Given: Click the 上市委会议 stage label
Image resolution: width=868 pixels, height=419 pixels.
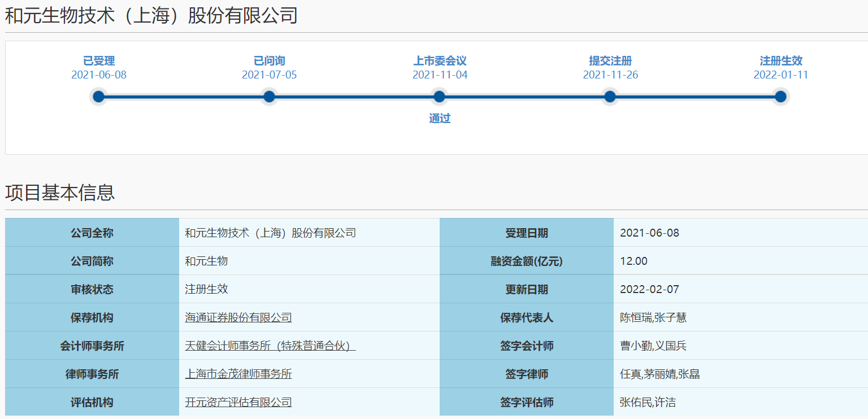Looking at the screenshot, I should 440,61.
